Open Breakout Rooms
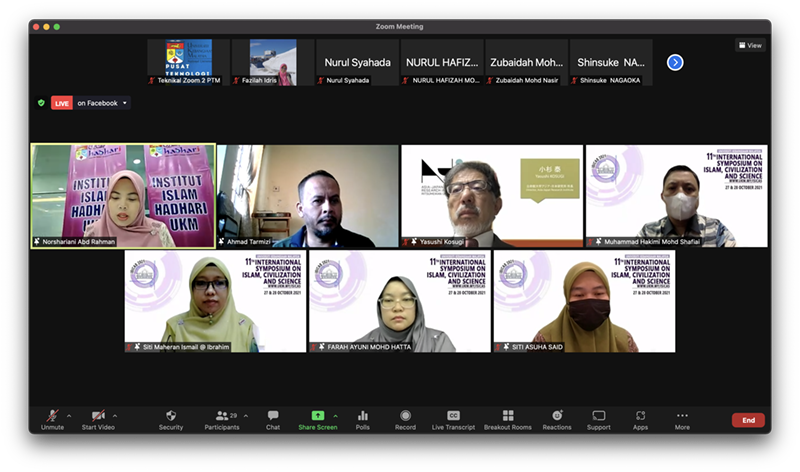This screenshot has width=800, height=472. (x=508, y=419)
